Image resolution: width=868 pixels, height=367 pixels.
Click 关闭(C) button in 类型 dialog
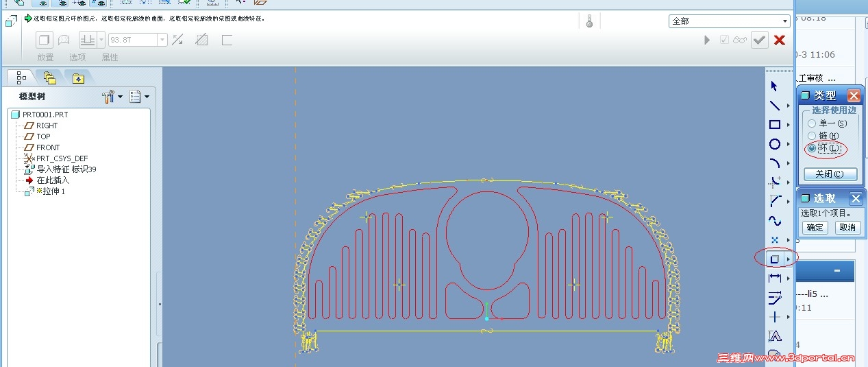[830, 174]
